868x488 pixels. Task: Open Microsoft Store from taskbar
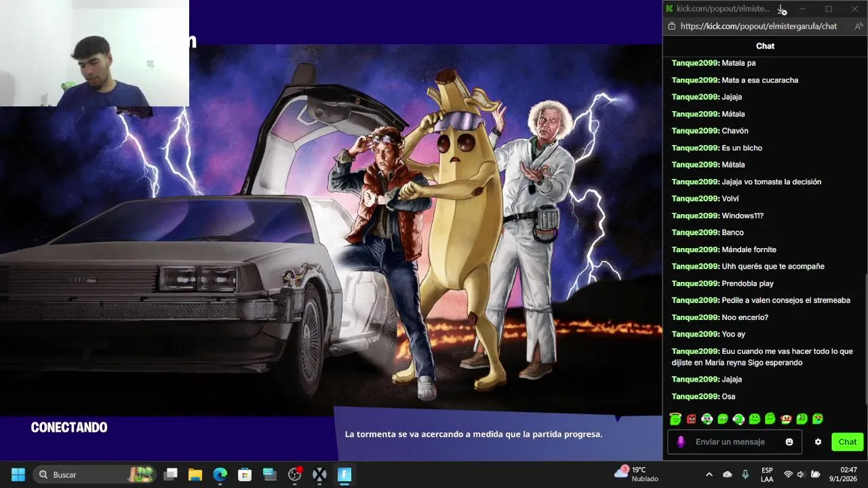(245, 474)
